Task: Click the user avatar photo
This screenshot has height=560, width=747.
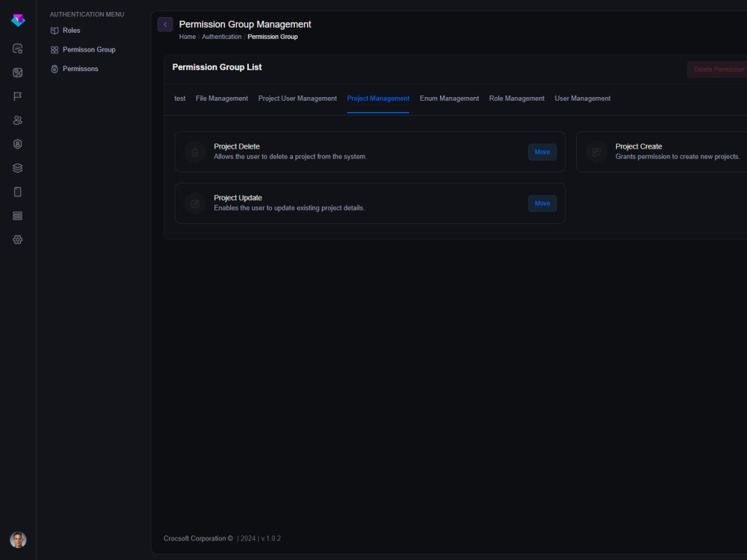Action: click(18, 540)
